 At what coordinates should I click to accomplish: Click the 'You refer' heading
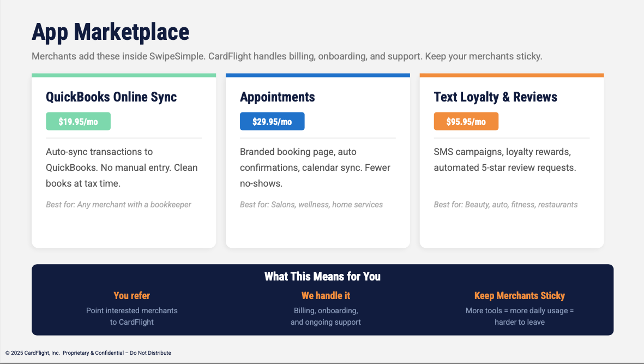coord(132,296)
